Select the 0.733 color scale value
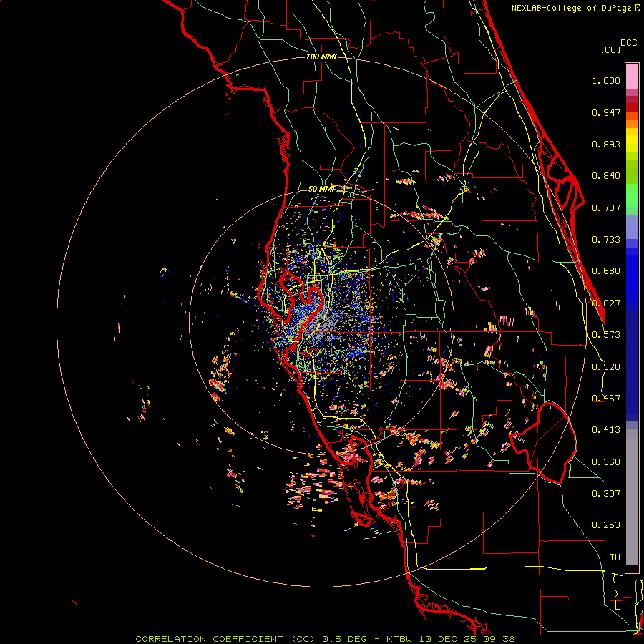Viewport: 644px width, 644px height. coord(606,240)
